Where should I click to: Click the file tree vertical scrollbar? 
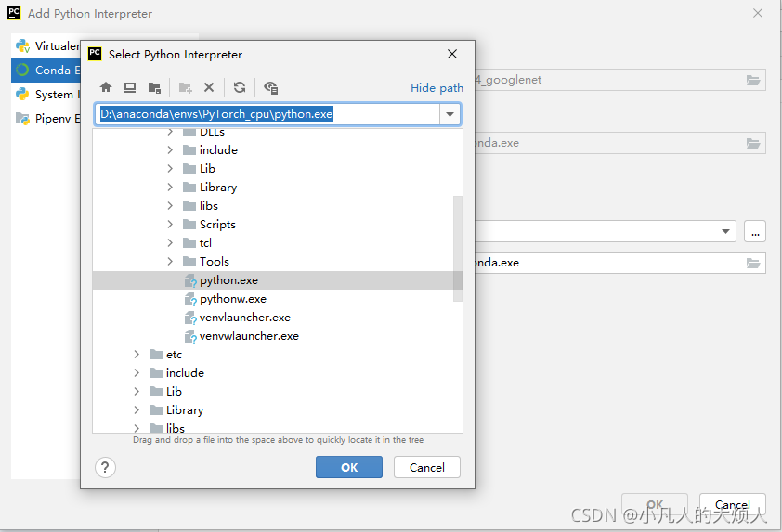point(458,248)
